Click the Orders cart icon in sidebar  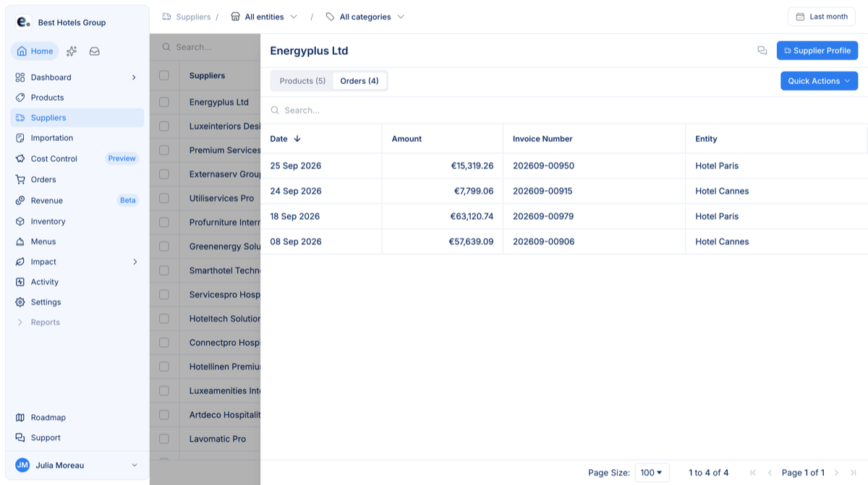coord(20,179)
